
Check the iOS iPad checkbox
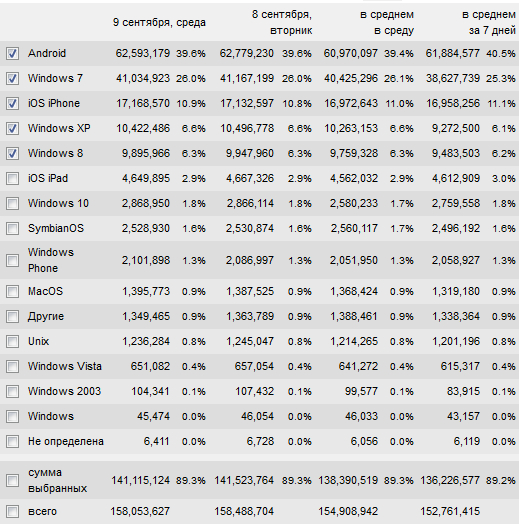click(12, 178)
